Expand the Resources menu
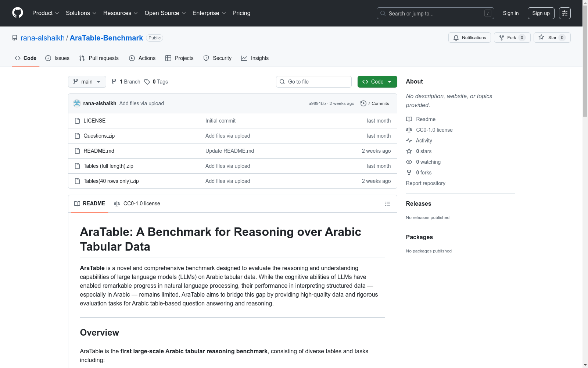Viewport: 588px width, 368px height. (x=121, y=13)
